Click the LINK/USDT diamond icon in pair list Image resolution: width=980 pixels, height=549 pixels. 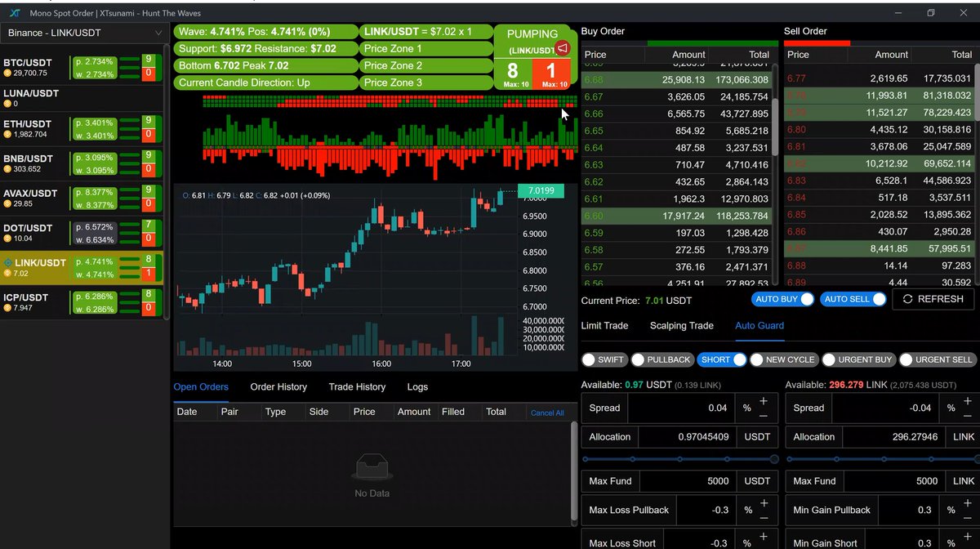coord(8,262)
